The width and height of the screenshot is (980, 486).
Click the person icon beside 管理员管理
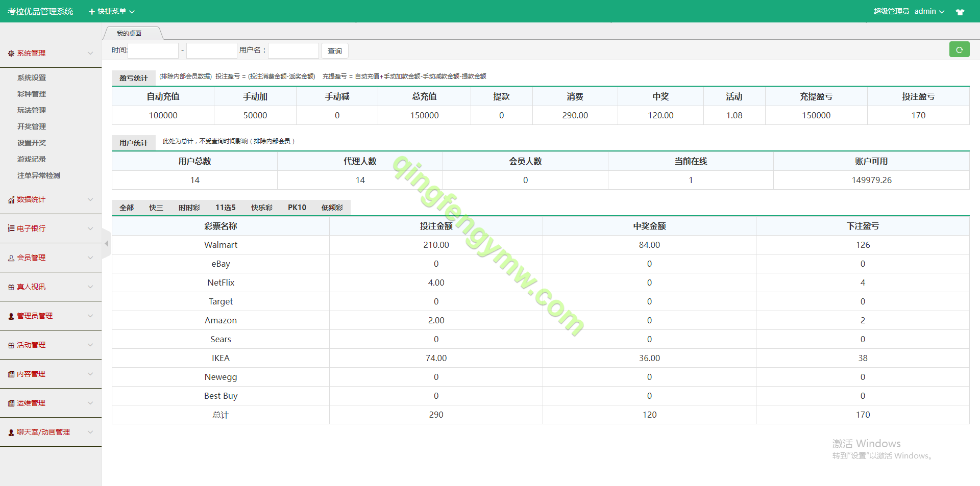[11, 316]
